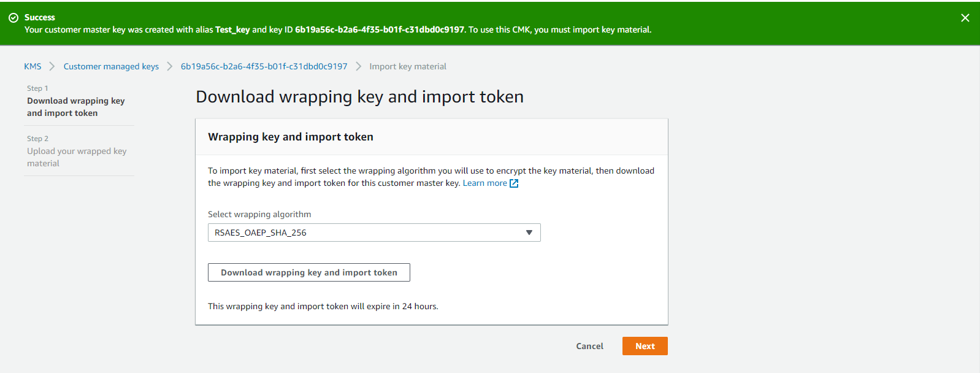This screenshot has height=373, width=980.
Task: Click the Wrapping key and import token header
Action: (x=291, y=136)
